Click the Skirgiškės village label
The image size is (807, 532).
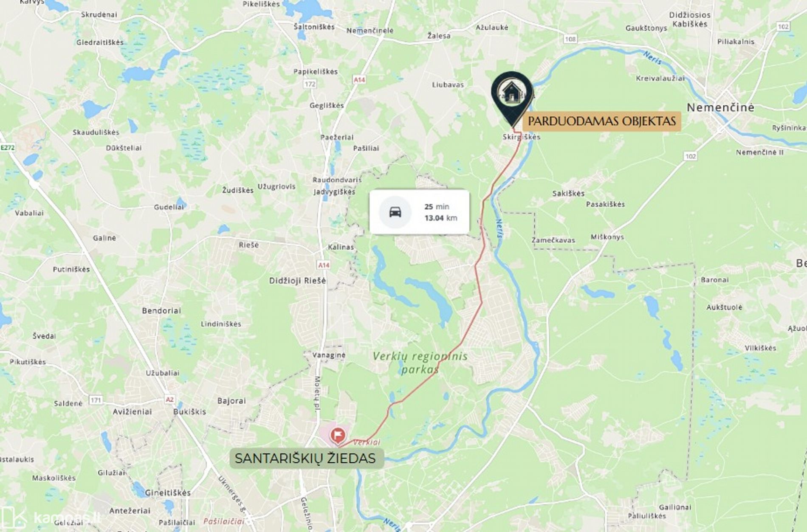(x=522, y=137)
